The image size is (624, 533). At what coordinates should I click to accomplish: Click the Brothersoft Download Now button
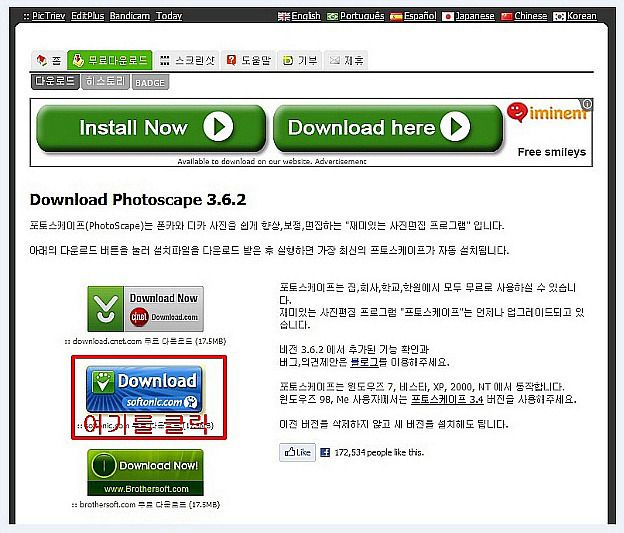145,472
